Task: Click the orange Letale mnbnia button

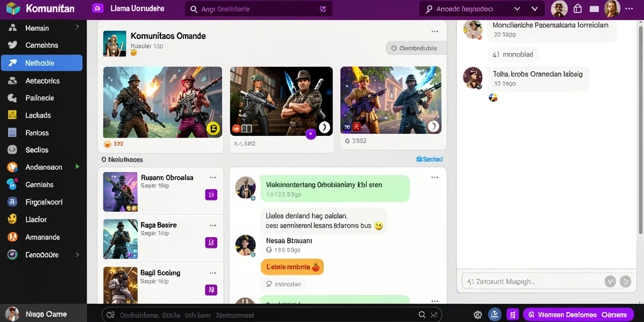Action: tap(292, 267)
